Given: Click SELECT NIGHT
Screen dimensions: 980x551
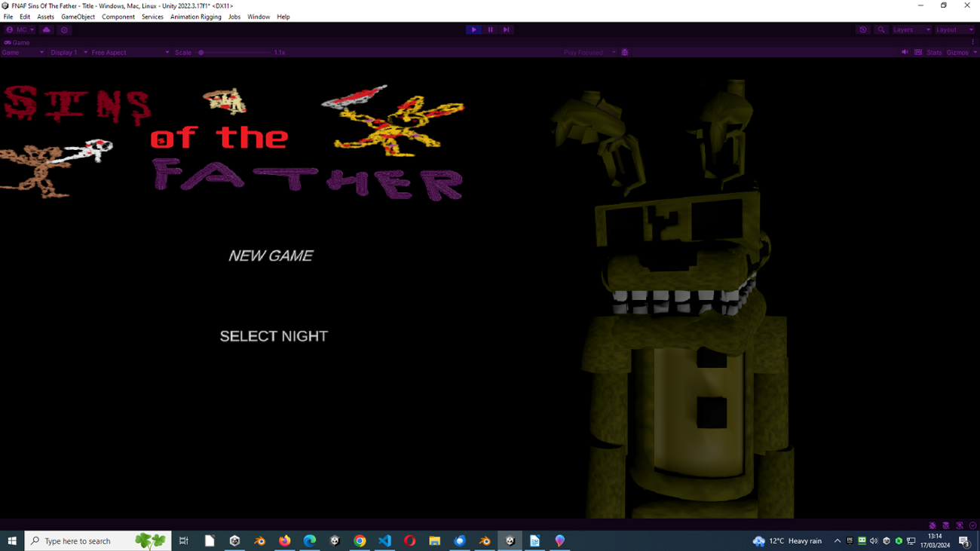Looking at the screenshot, I should click(273, 336).
